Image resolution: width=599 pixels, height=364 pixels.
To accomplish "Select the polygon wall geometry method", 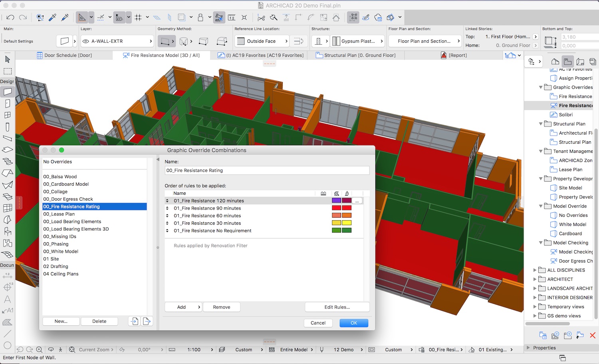I will coord(222,41).
